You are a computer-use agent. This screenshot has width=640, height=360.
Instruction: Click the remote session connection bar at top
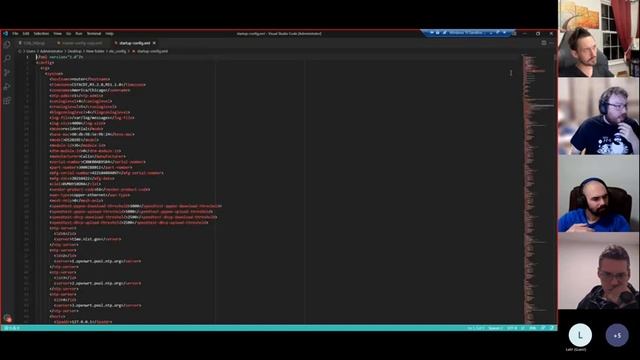(466, 32)
